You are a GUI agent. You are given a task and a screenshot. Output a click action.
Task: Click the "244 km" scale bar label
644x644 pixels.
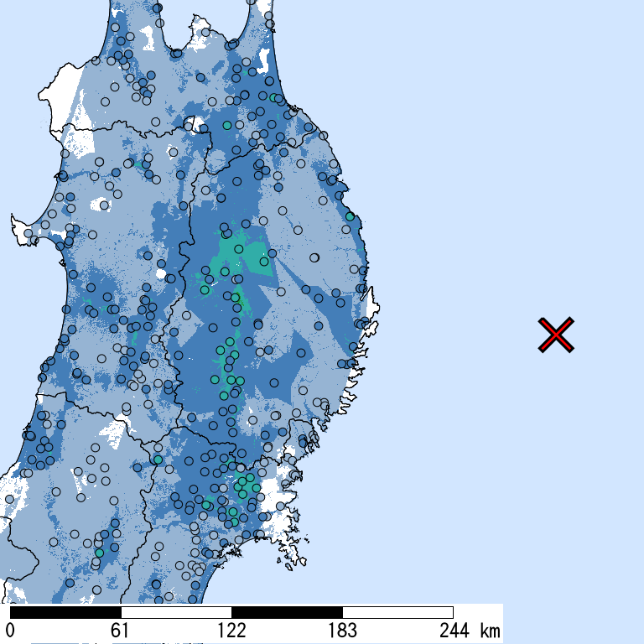pyautogui.click(x=465, y=630)
